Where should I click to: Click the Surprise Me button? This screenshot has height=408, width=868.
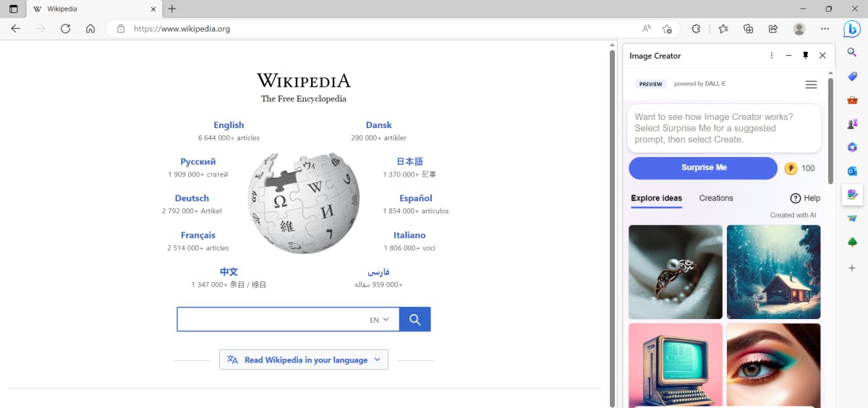702,168
